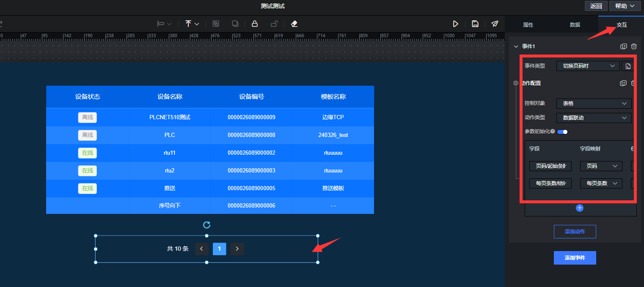Collapse 动作配置 with the minus circle
Image resolution: width=644 pixels, height=287 pixels.
(516, 83)
